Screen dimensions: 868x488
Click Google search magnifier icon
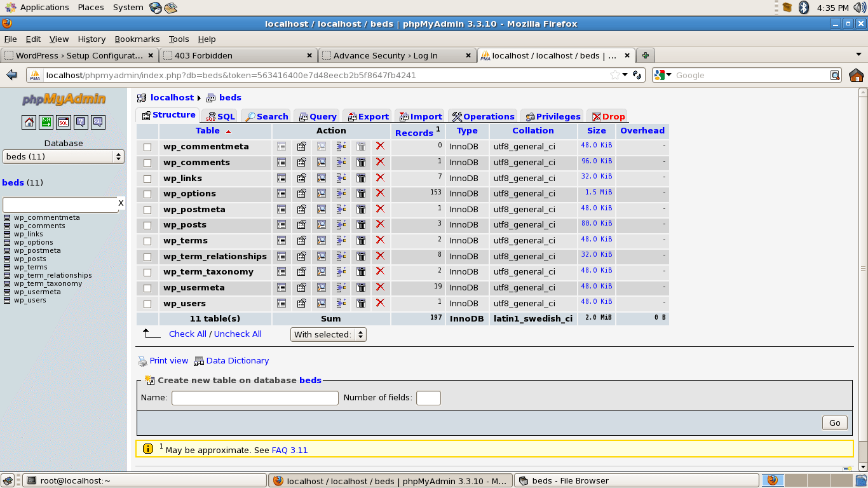[x=835, y=75]
